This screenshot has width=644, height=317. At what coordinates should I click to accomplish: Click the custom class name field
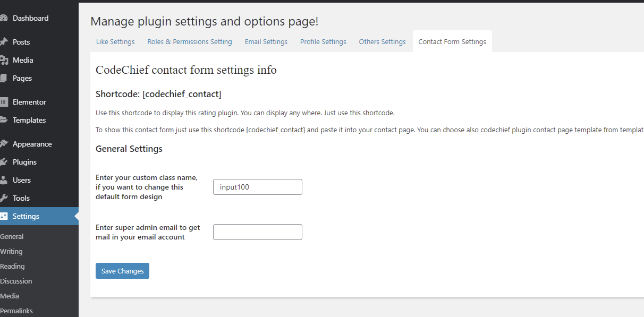coord(258,187)
